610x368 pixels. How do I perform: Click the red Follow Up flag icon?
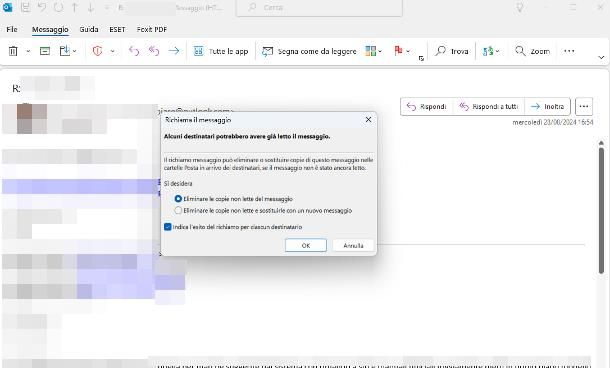pyautogui.click(x=398, y=51)
